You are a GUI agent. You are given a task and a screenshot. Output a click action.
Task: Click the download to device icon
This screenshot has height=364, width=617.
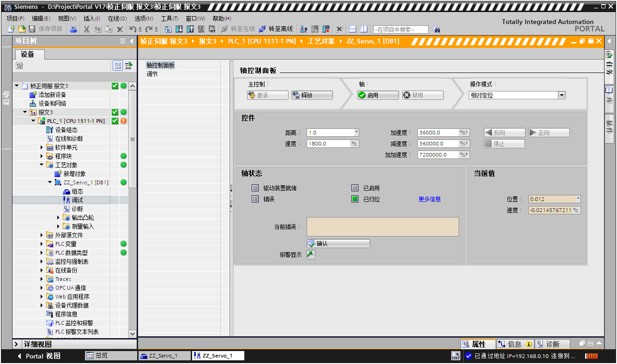pos(180,29)
